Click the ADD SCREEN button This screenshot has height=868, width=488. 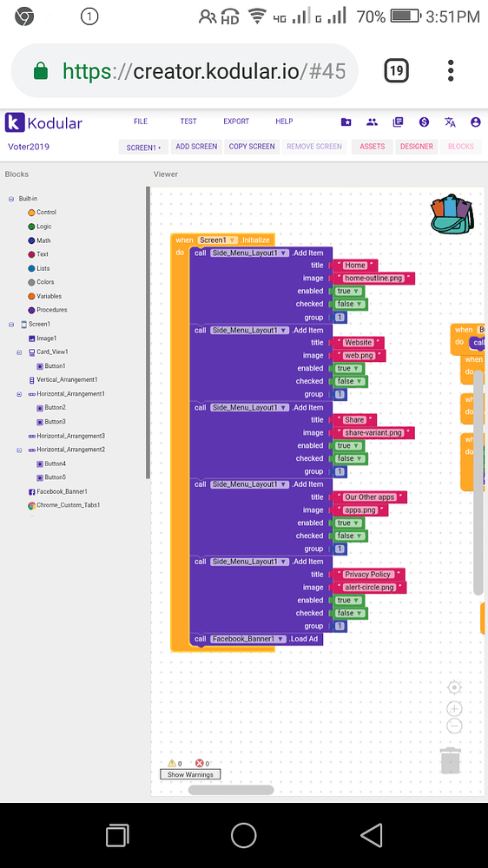pyautogui.click(x=196, y=147)
